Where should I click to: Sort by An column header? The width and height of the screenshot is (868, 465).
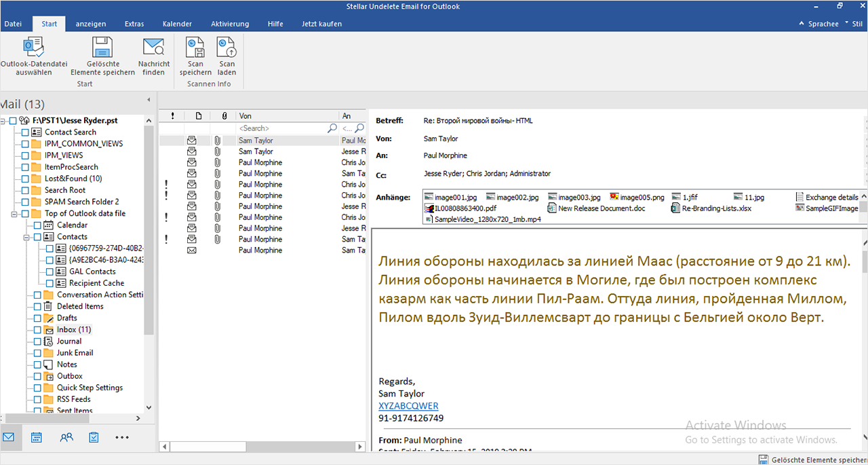(x=353, y=116)
